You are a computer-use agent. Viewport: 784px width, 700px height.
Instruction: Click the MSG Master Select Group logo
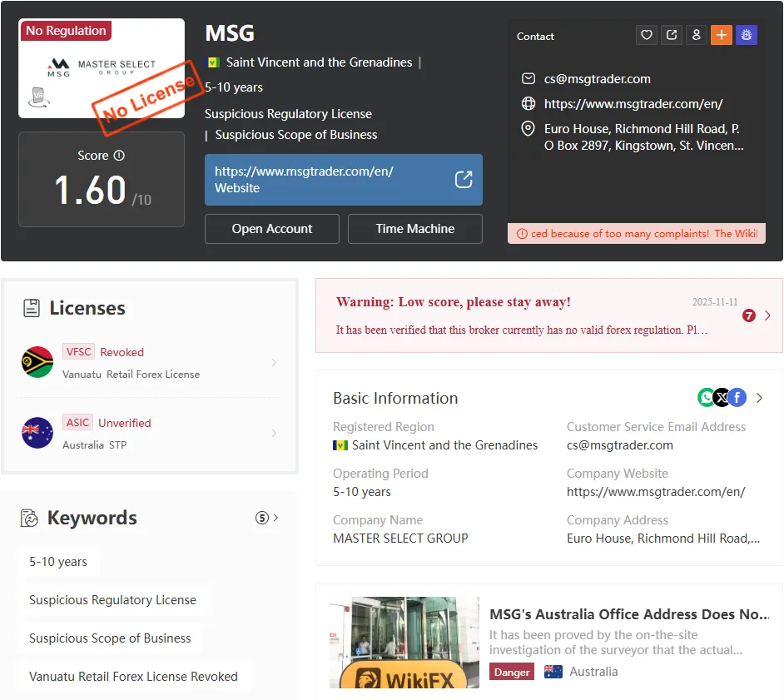[102, 68]
